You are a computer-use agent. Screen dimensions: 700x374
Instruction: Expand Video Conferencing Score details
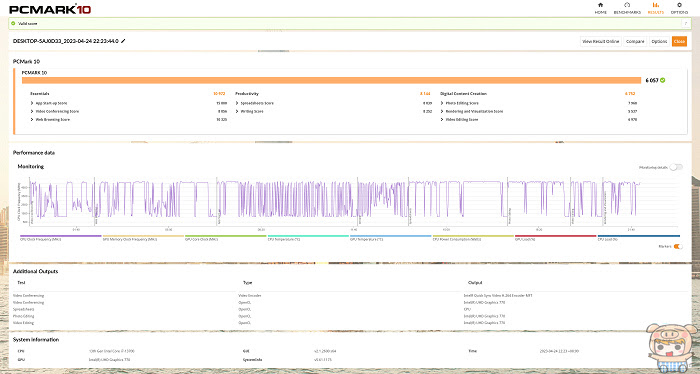[32, 112]
